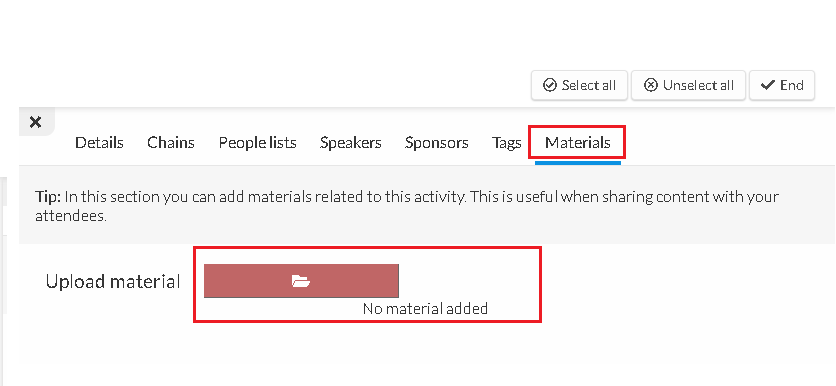
Task: Click the circled X icon on Unselect all
Action: coord(650,85)
